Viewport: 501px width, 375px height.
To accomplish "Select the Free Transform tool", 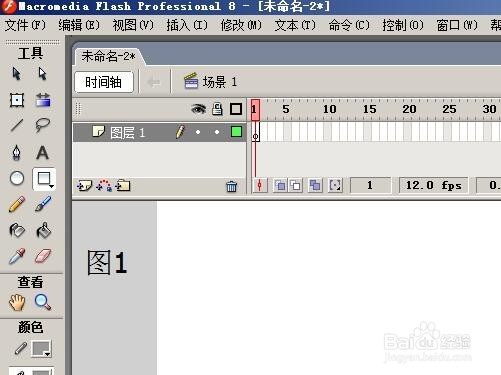I will (17, 100).
